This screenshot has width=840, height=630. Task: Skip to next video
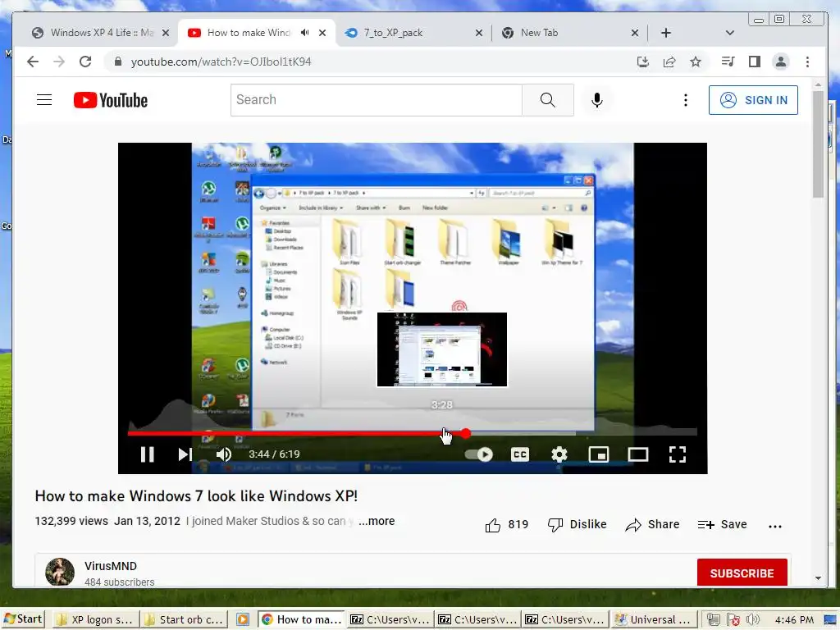pos(185,454)
